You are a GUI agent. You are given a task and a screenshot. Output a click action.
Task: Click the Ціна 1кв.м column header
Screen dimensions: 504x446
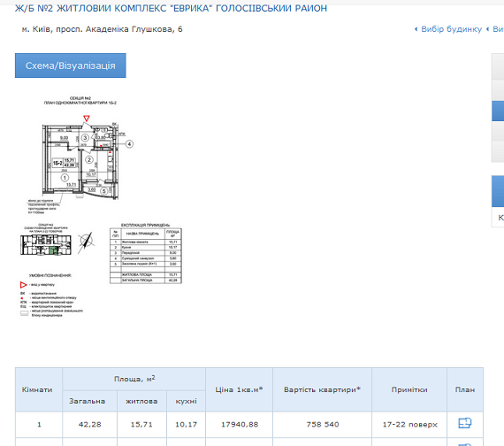239,389
